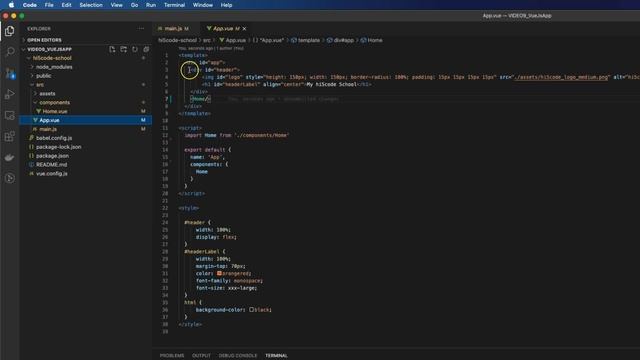Open the Help menu
The width and height of the screenshot is (640, 360).
pyautogui.click(x=226, y=5)
